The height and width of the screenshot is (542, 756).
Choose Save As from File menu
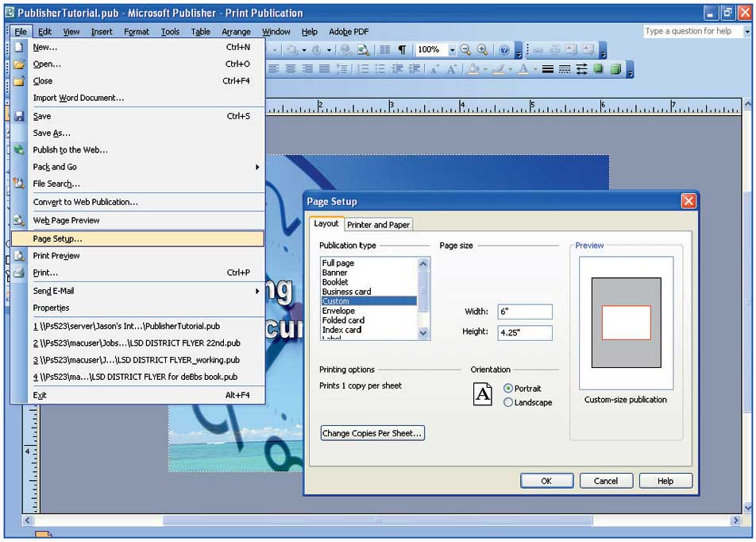coord(138,134)
